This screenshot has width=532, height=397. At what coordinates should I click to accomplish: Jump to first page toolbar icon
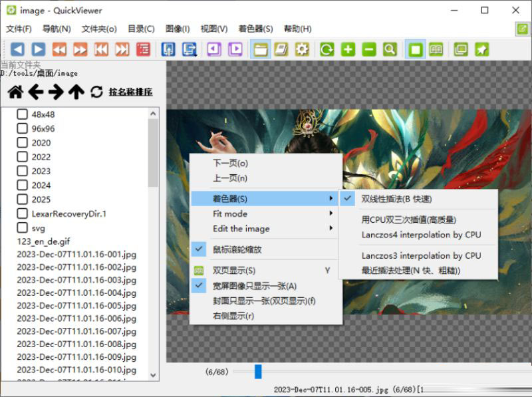pyautogui.click(x=101, y=49)
